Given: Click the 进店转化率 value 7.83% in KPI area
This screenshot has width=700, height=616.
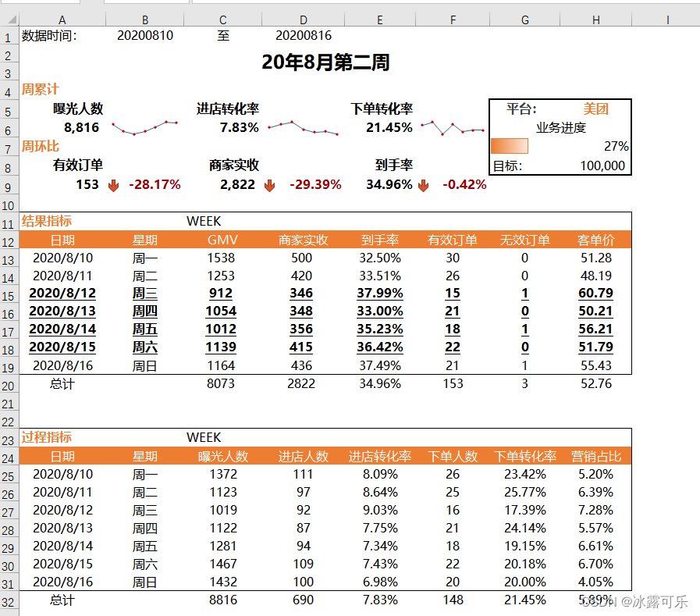Looking at the screenshot, I should (x=240, y=127).
